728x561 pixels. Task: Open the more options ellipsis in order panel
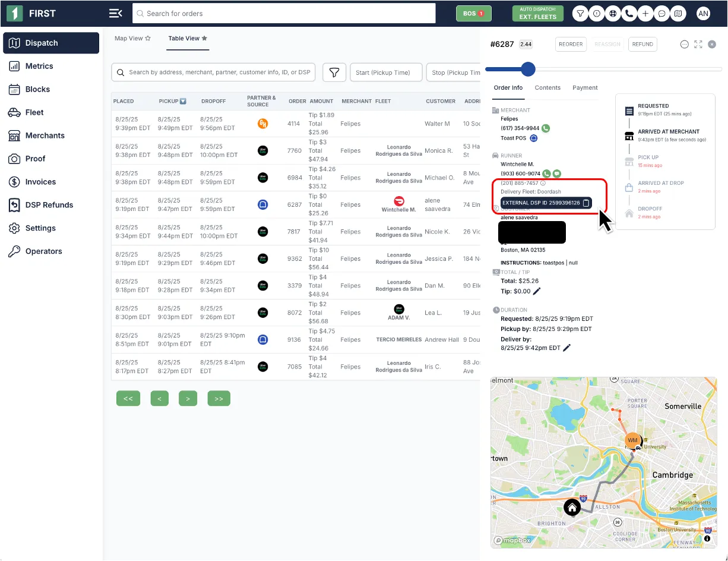(684, 44)
